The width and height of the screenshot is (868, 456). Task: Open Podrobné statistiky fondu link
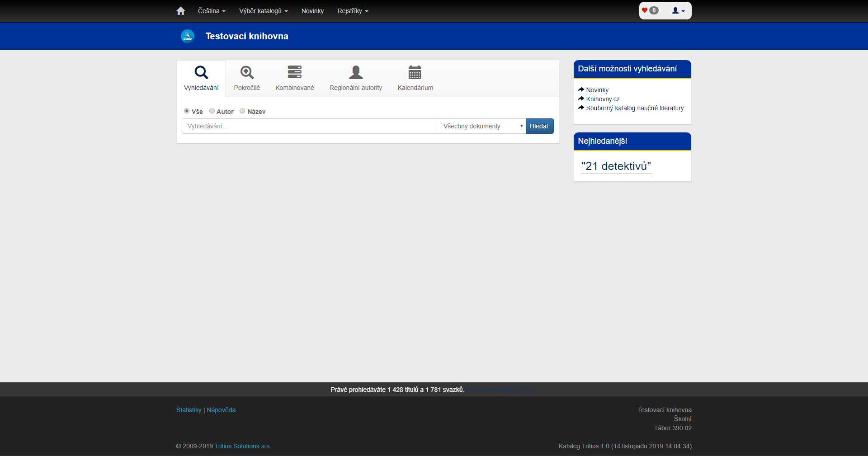pos(502,390)
